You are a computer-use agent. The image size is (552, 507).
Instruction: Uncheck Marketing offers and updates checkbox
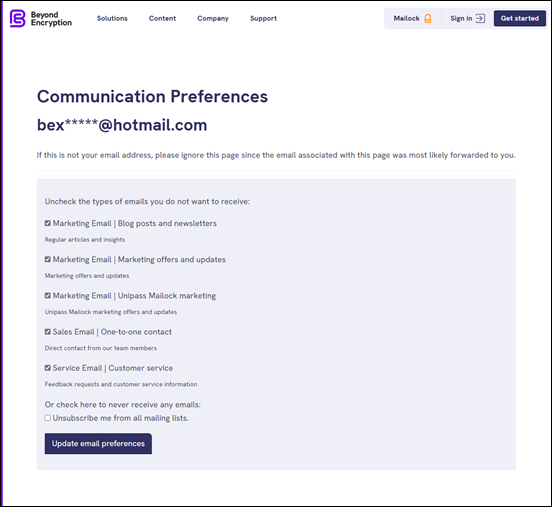click(48, 259)
